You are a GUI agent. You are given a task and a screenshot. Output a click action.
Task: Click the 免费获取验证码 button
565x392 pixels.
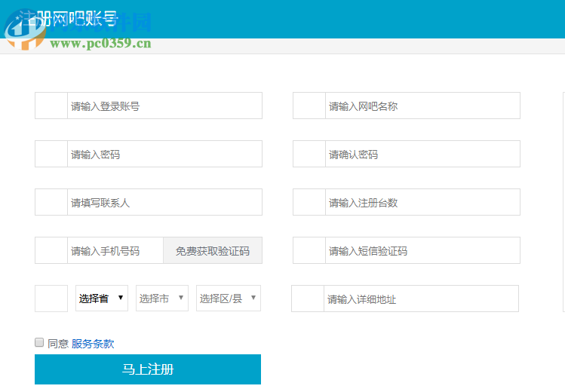tap(213, 250)
